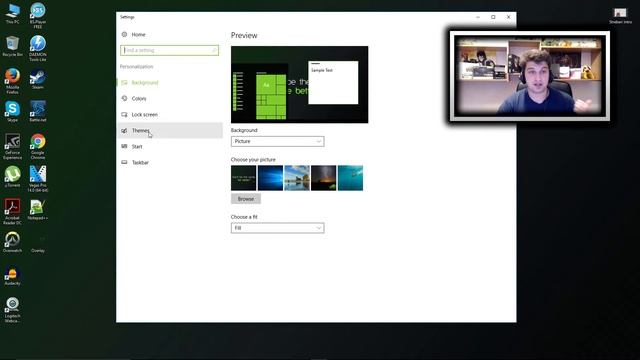Focus the Find a setting search box
This screenshot has width=640, height=360.
169,50
